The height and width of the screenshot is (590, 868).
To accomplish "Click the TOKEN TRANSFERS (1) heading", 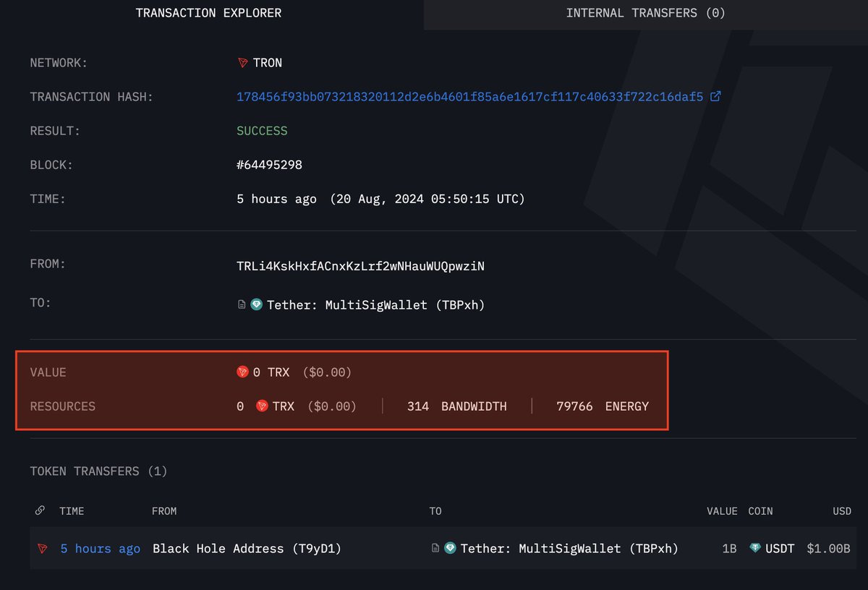I will click(98, 471).
